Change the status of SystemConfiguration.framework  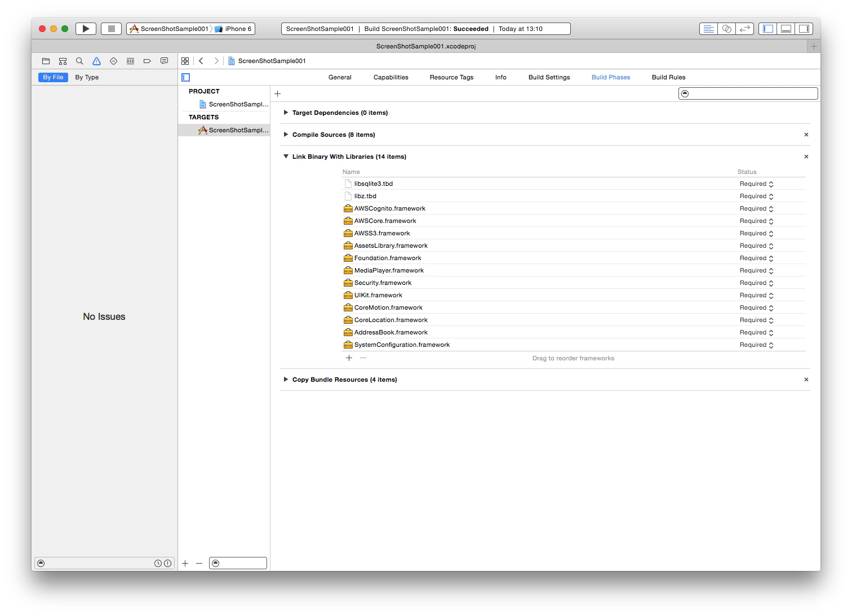pos(757,345)
